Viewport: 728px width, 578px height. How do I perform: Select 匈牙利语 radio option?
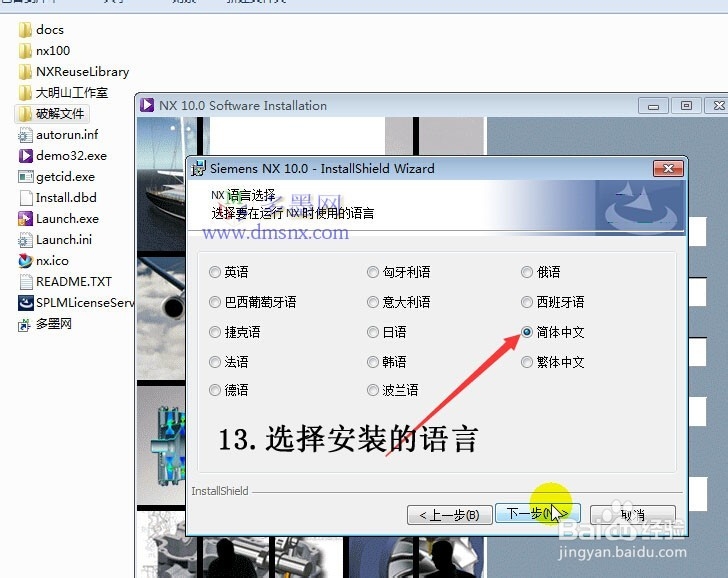point(373,272)
